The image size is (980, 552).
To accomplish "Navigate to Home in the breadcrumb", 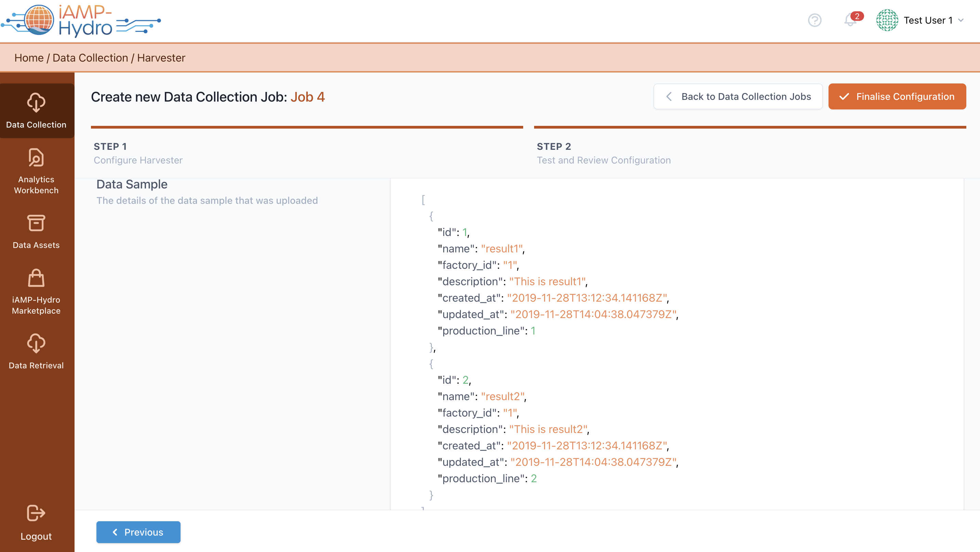I will 29,58.
